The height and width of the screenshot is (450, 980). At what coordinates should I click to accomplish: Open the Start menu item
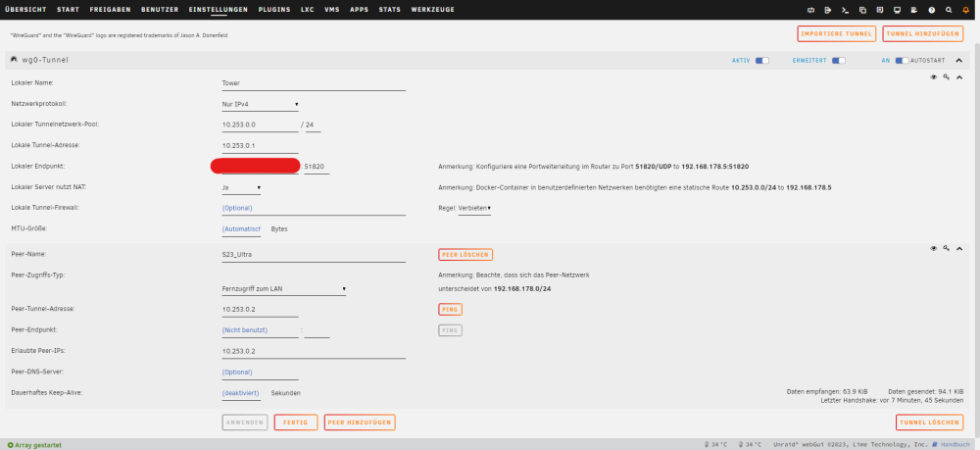pos(69,10)
